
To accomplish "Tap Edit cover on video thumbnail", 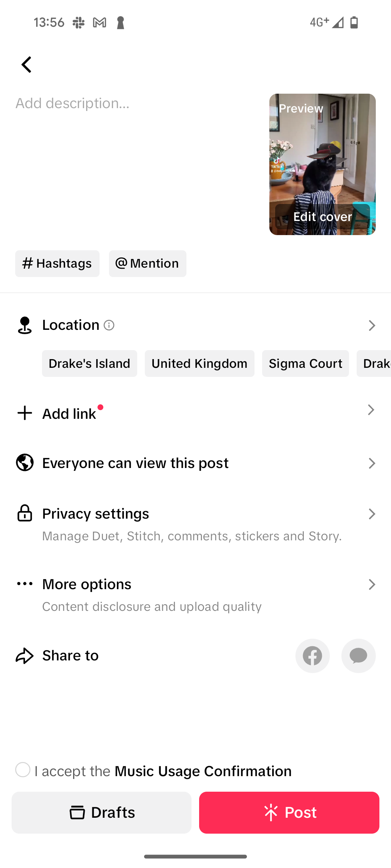I will [322, 217].
